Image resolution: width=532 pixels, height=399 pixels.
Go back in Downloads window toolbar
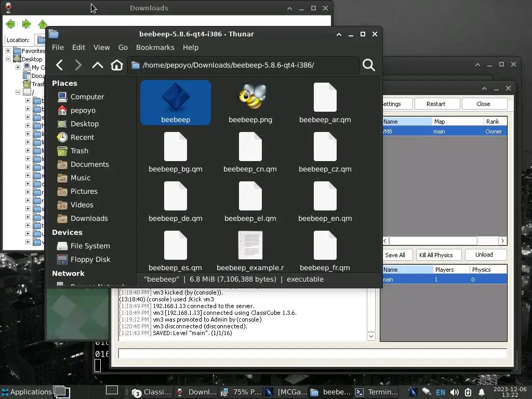(x=10, y=24)
